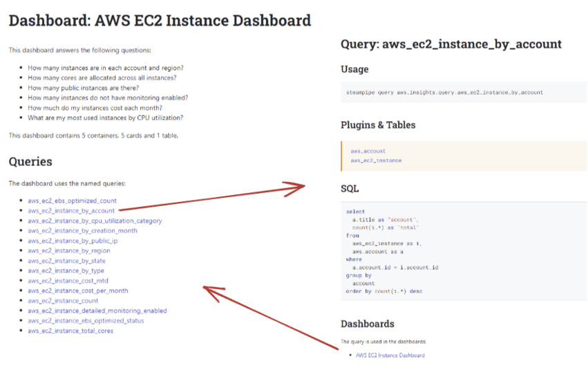Open the AWS EC2 Instance Dashboard link
The width and height of the screenshot is (588, 388).
390,355
